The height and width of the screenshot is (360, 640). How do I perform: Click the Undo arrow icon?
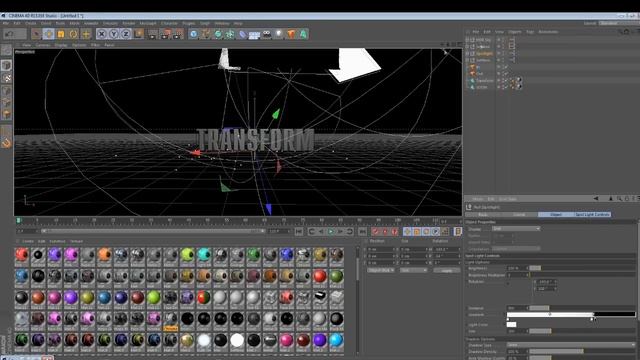click(9, 34)
